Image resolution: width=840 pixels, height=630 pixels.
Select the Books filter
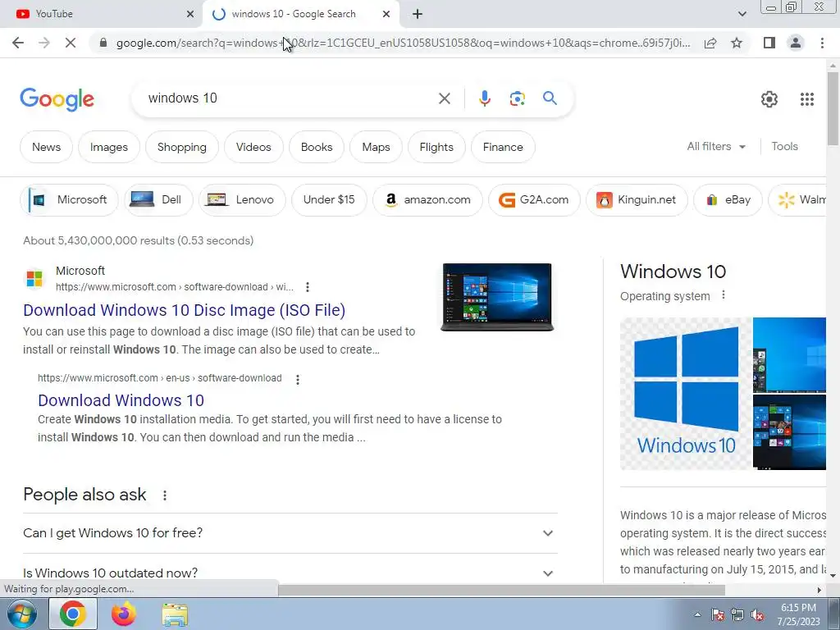pyautogui.click(x=317, y=147)
